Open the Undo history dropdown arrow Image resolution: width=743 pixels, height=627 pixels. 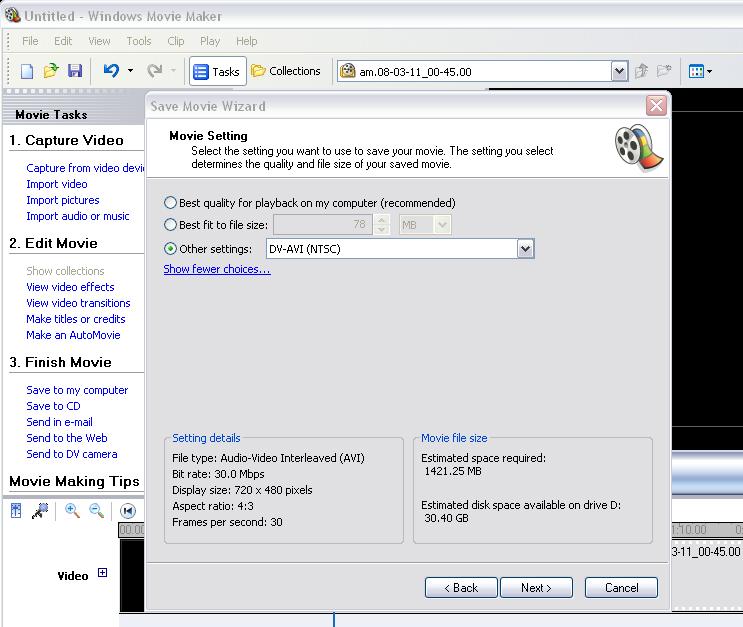(x=130, y=71)
